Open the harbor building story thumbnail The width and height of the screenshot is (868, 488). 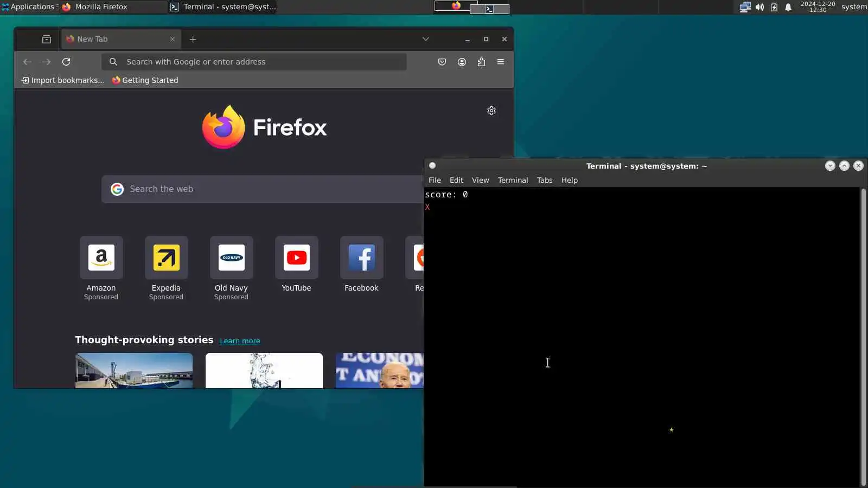[134, 371]
